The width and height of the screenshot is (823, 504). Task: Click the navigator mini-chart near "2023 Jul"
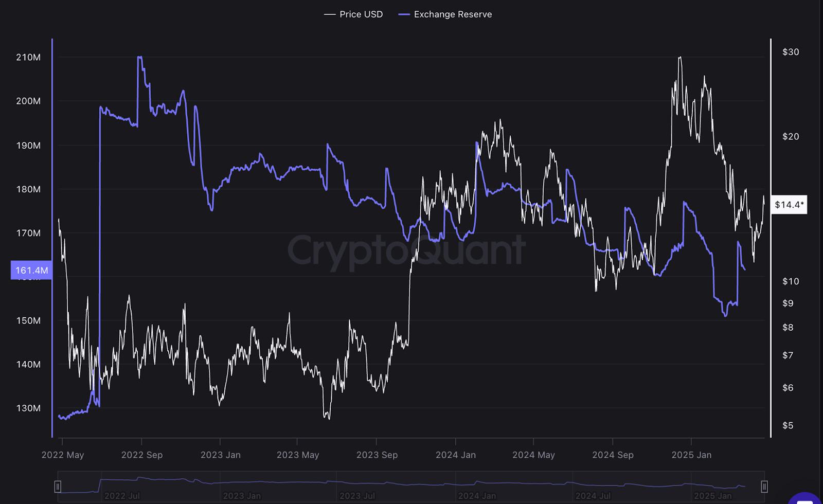coord(357,496)
